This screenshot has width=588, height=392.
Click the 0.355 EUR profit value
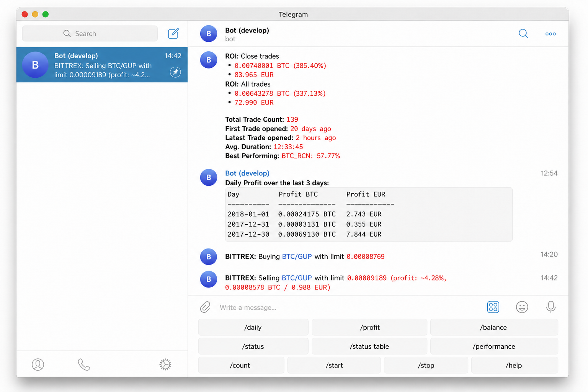coord(364,224)
